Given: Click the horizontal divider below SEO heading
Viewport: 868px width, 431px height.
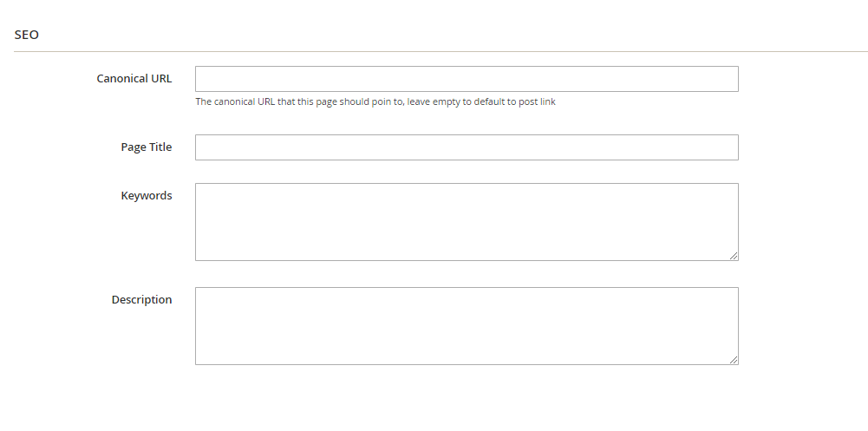Looking at the screenshot, I should click(x=441, y=51).
